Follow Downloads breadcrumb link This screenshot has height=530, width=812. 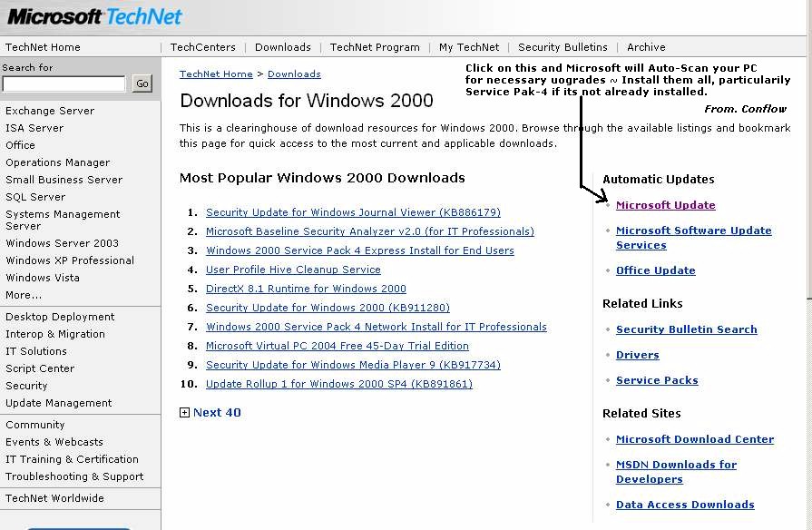click(294, 74)
